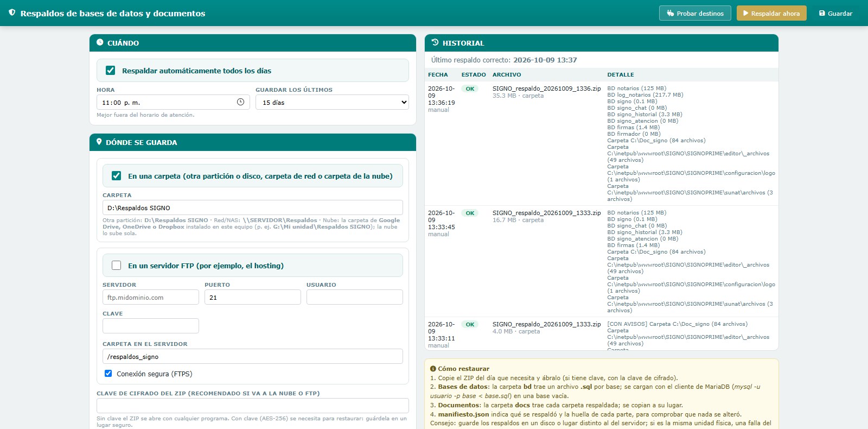Click the Último respaldo correcto date text
Screen dimensions: 868x429
545,60
